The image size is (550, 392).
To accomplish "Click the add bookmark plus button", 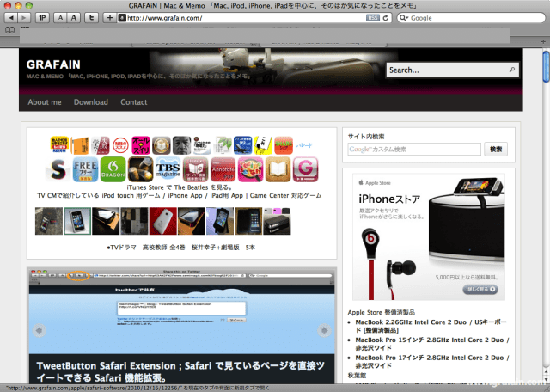I will pos(109,17).
